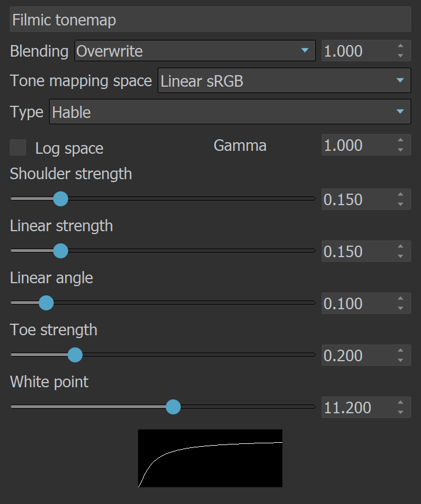
Task: Increase Shoulder strength with the up arrow
Action: (400, 195)
